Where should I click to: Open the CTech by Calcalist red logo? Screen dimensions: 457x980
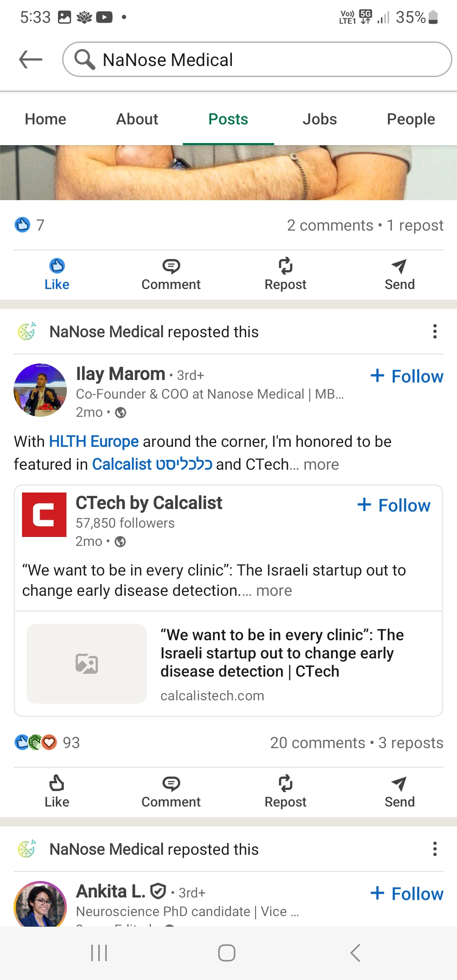[44, 515]
